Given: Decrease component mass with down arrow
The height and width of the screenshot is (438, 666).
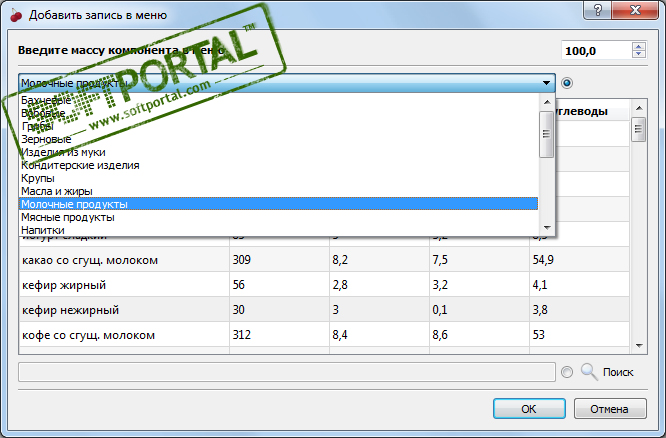Looking at the screenshot, I should click(x=638, y=55).
